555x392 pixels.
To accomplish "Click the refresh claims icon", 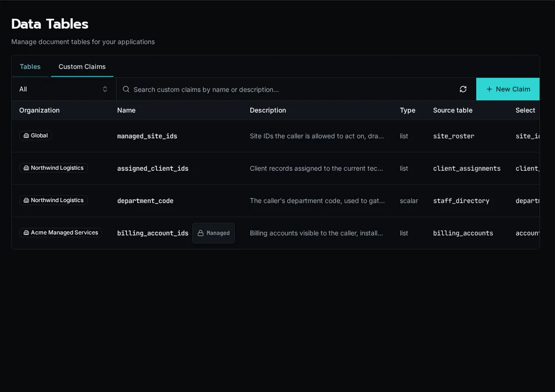I will [463, 89].
